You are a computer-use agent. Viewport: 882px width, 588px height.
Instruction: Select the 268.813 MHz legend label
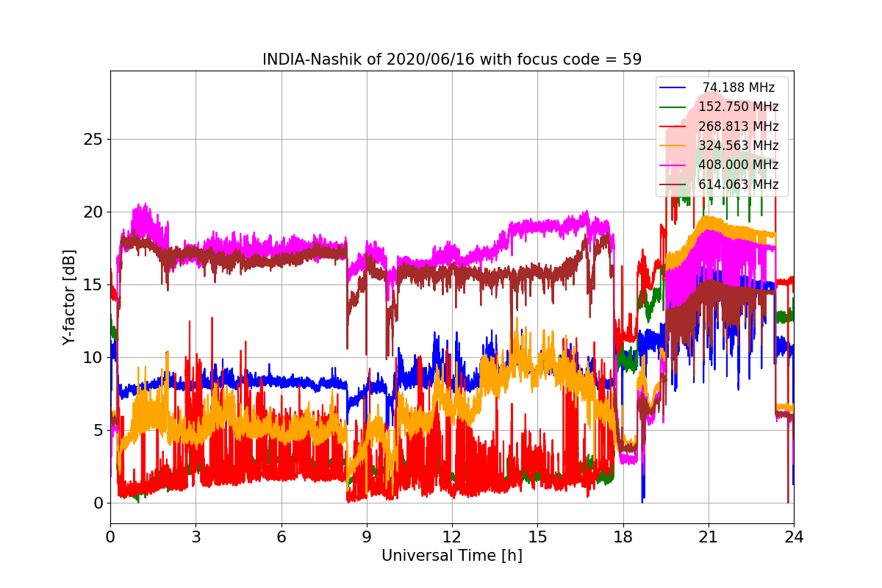click(x=739, y=126)
